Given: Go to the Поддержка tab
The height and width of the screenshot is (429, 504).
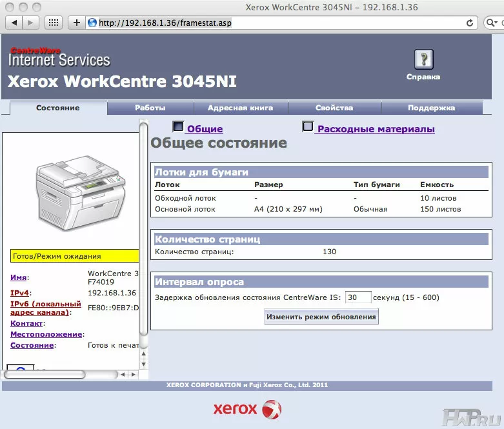Looking at the screenshot, I should (431, 108).
